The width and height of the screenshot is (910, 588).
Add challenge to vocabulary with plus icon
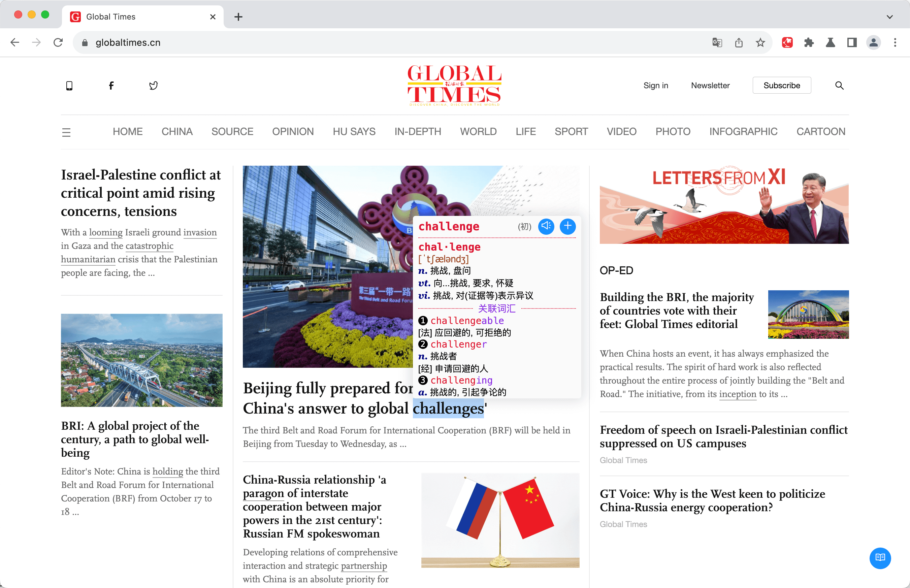[x=567, y=226]
